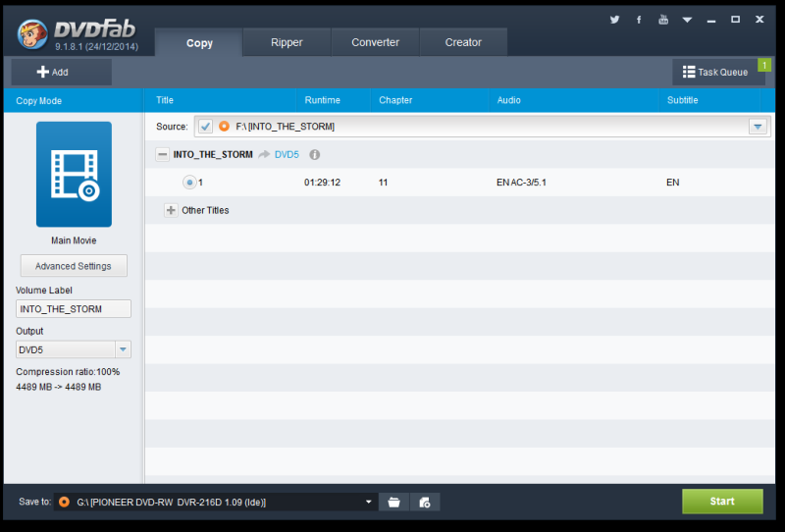The width and height of the screenshot is (785, 532).
Task: Expand Other Titles
Action: 171,210
